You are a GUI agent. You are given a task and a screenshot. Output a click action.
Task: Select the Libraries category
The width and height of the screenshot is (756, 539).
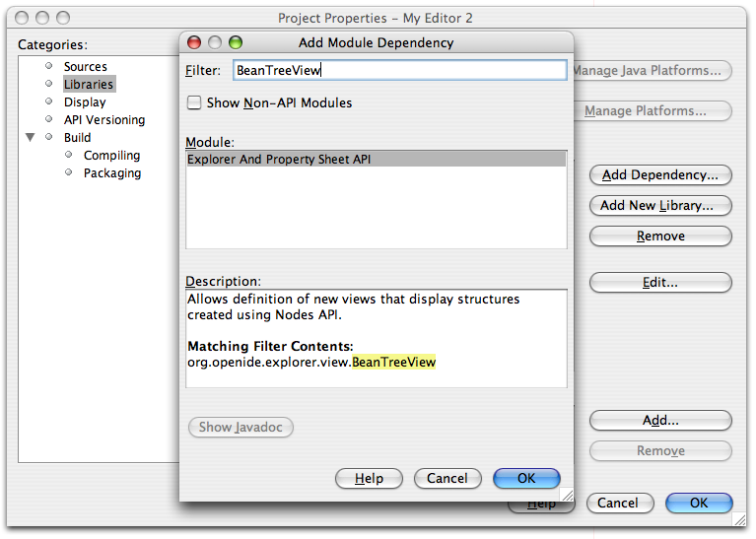coord(89,85)
